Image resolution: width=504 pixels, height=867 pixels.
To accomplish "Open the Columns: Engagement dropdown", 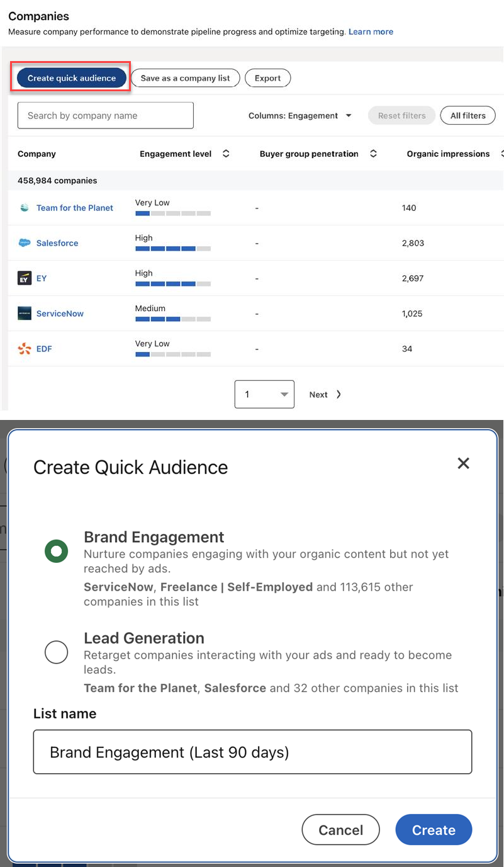I will 301,116.
